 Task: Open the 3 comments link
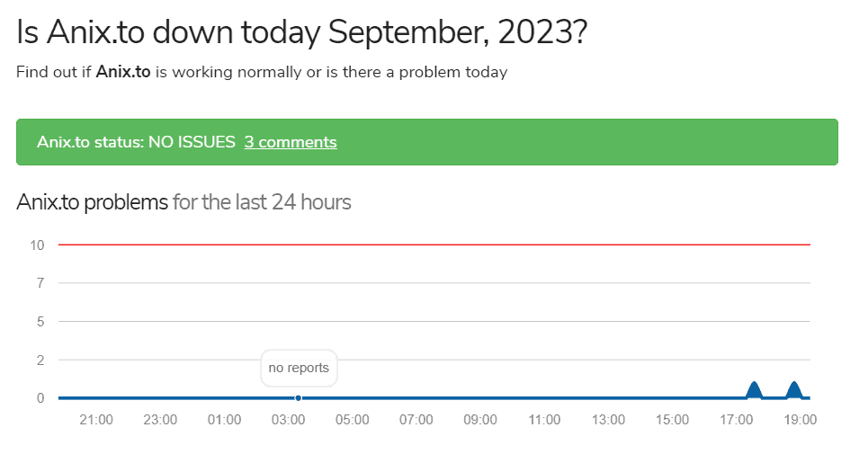(290, 142)
